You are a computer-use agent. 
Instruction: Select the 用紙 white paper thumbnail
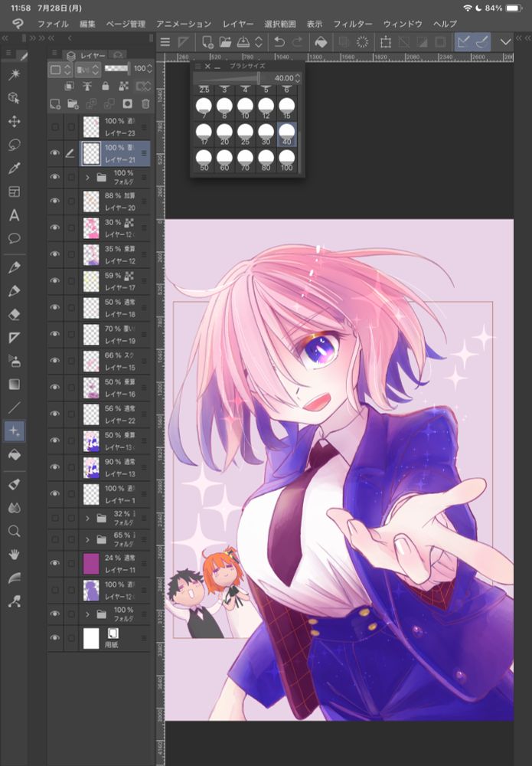[x=91, y=638]
